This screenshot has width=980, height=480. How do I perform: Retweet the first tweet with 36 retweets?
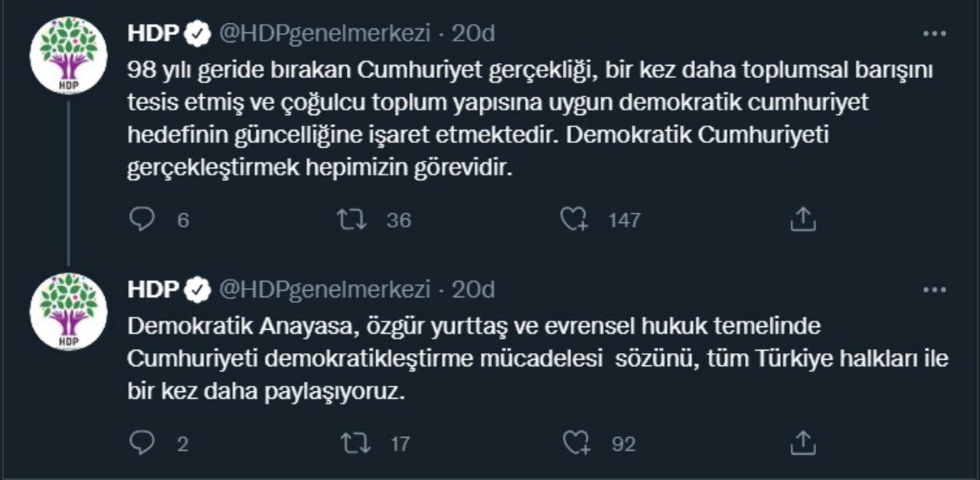coord(352,220)
